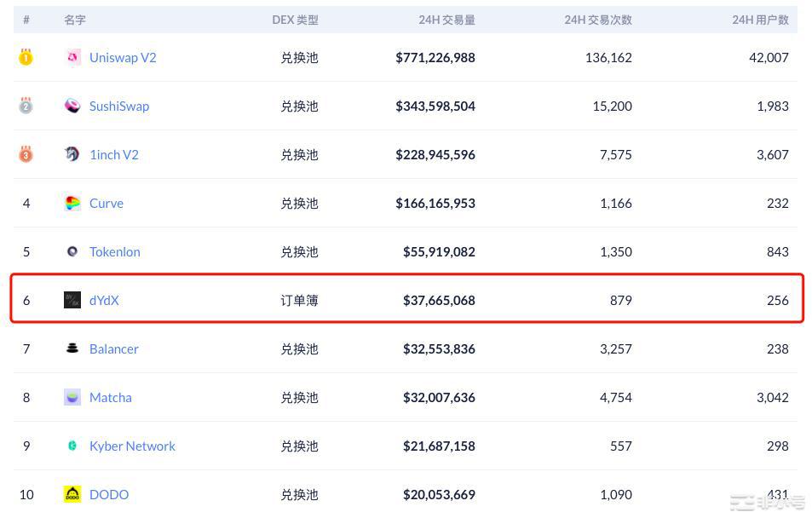Sort by 24H 交易次数 column header
The height and width of the screenshot is (518, 812).
pos(598,20)
